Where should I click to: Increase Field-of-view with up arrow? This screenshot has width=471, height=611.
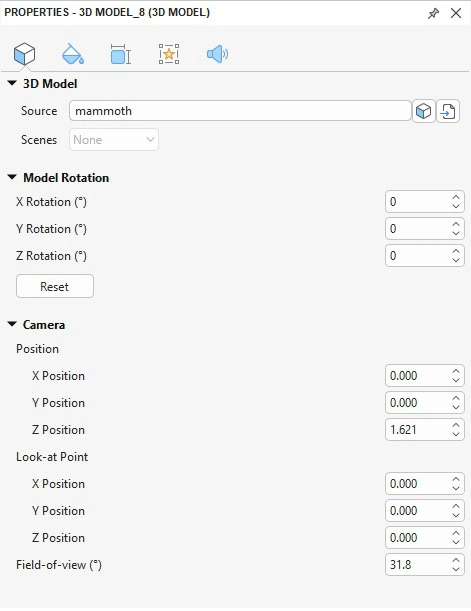pyautogui.click(x=456, y=560)
